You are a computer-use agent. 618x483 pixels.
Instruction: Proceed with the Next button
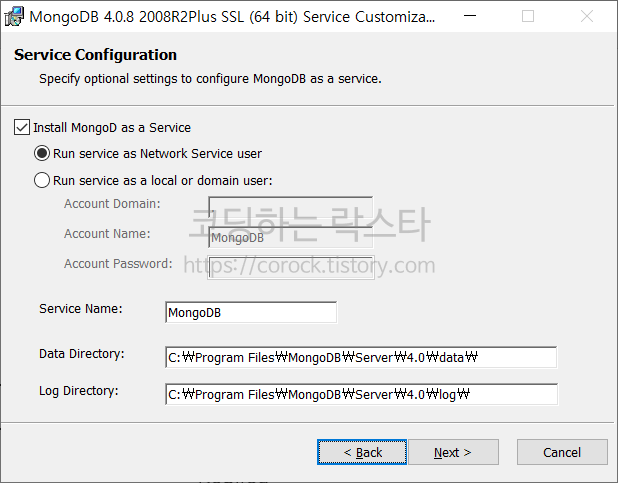453,452
